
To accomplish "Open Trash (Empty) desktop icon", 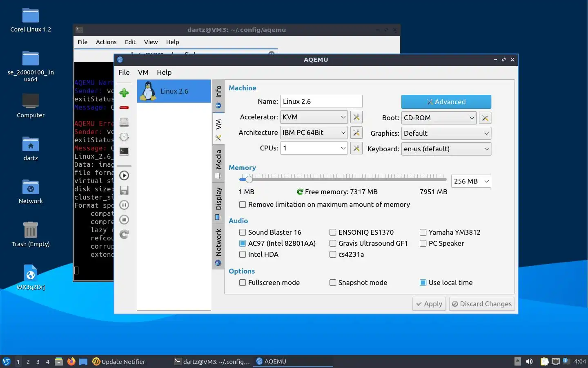I will tap(31, 234).
